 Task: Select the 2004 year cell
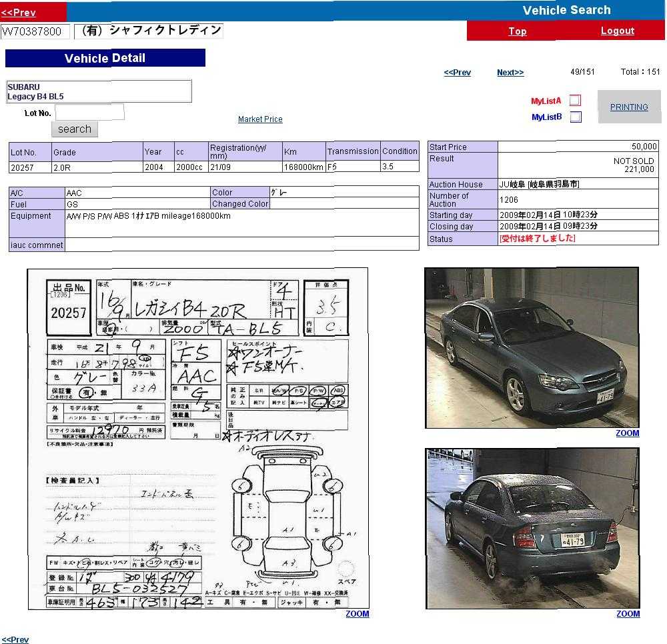click(159, 167)
